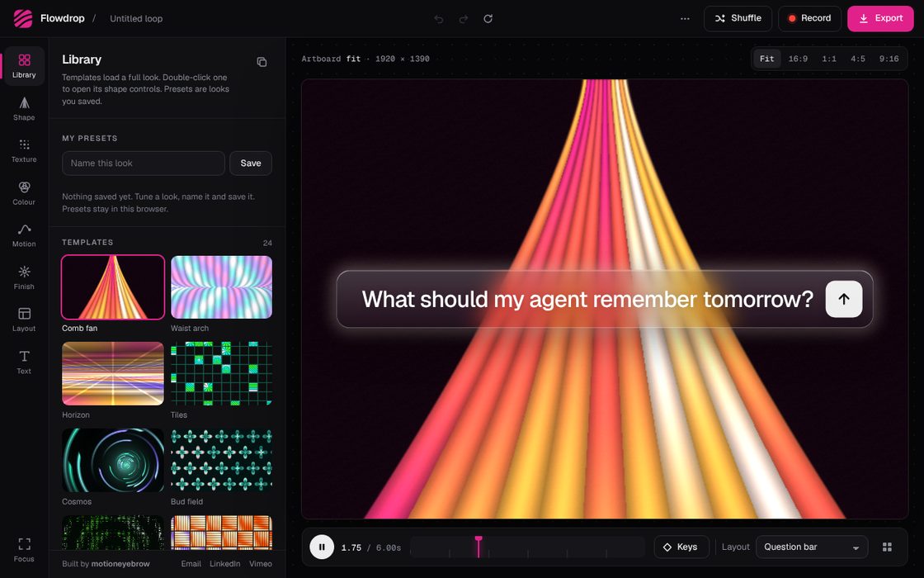Open the Finish panel
This screenshot has height=578, width=924.
point(24,277)
